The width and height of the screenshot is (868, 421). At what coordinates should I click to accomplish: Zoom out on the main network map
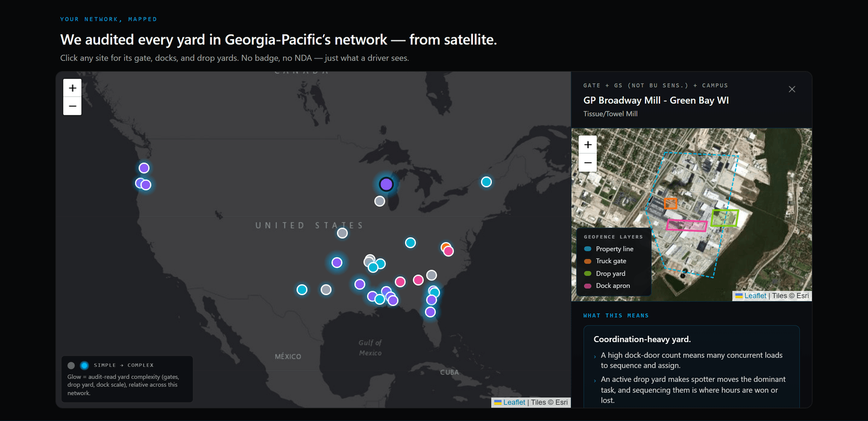[72, 106]
